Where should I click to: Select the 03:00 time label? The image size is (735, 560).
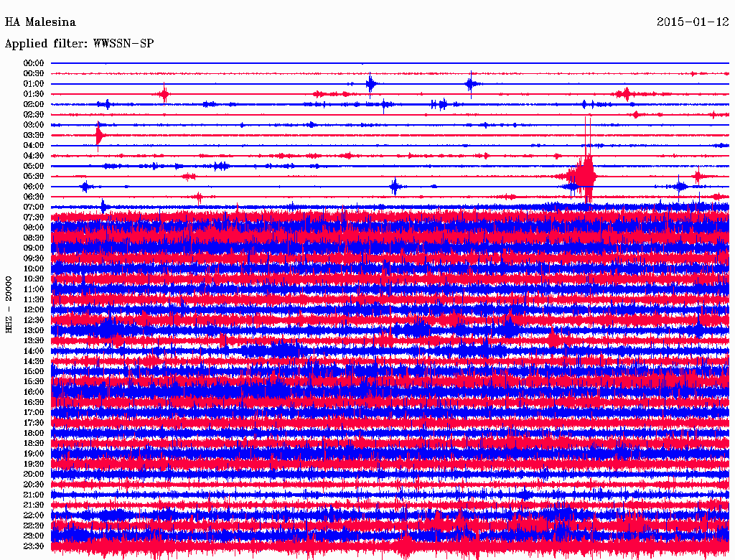[34, 125]
